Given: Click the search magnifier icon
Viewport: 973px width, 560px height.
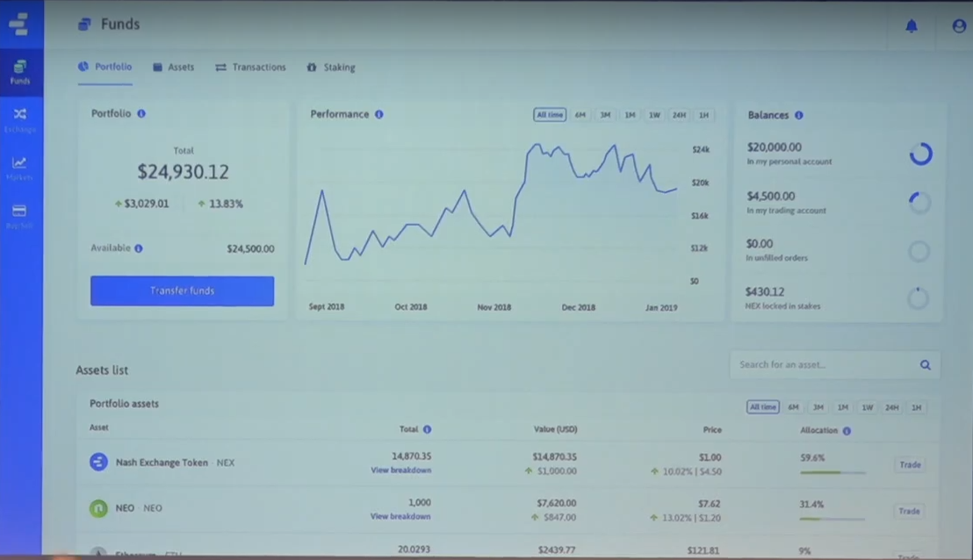Looking at the screenshot, I should coord(926,365).
